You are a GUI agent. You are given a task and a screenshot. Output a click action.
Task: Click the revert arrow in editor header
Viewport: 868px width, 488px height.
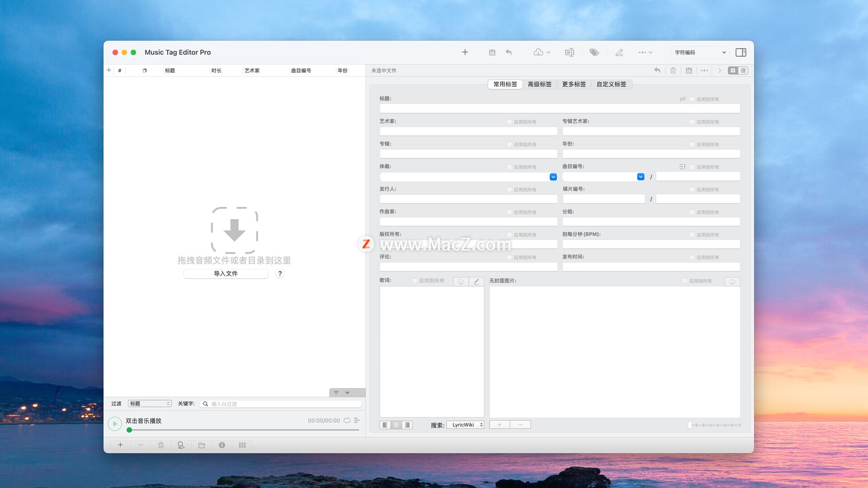(657, 70)
